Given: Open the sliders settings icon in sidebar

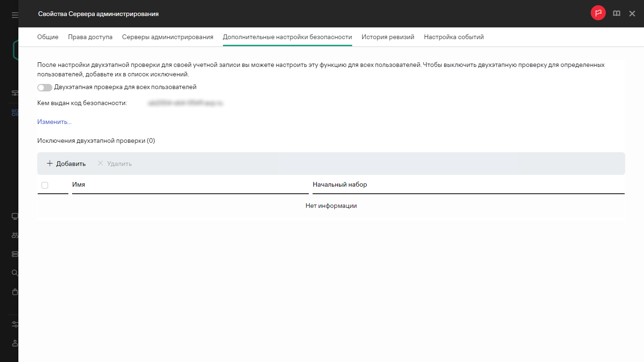Looking at the screenshot, I should click(x=15, y=324).
